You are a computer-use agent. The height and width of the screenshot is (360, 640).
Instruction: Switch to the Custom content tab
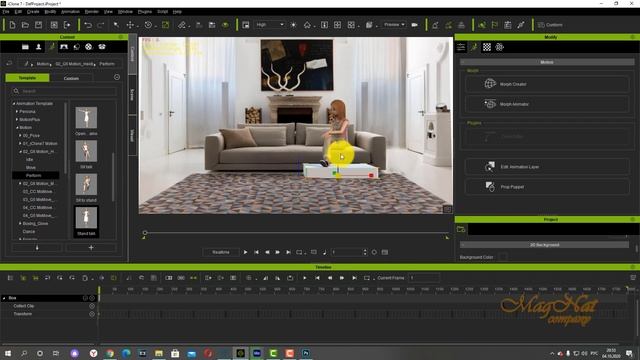click(71, 78)
